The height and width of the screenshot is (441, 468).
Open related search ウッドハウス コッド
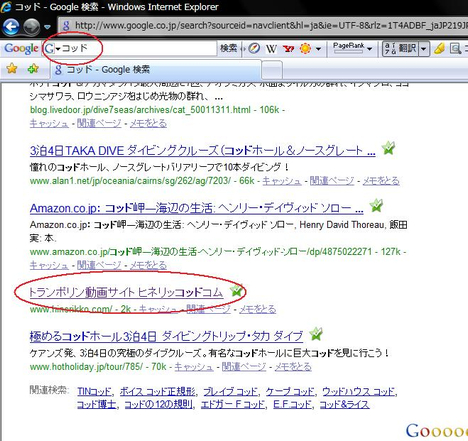(359, 391)
